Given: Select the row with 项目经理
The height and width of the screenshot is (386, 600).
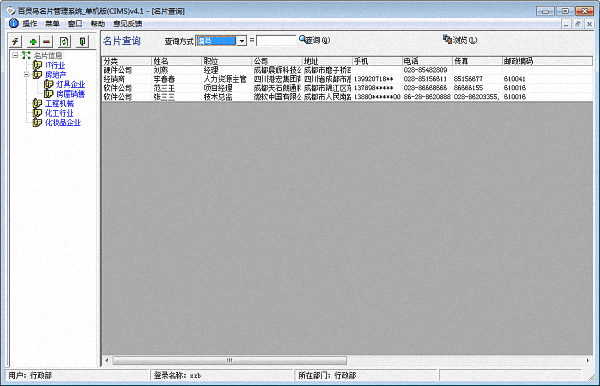Looking at the screenshot, I should point(347,88).
